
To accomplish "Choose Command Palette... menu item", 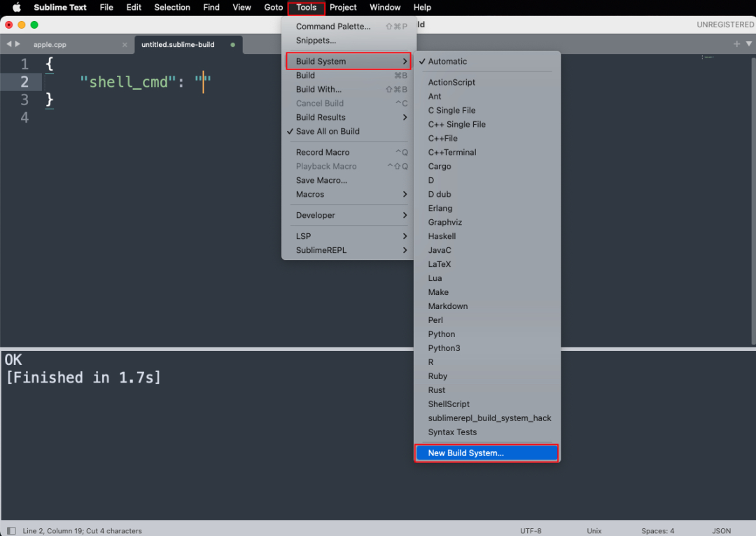I will tap(348, 27).
